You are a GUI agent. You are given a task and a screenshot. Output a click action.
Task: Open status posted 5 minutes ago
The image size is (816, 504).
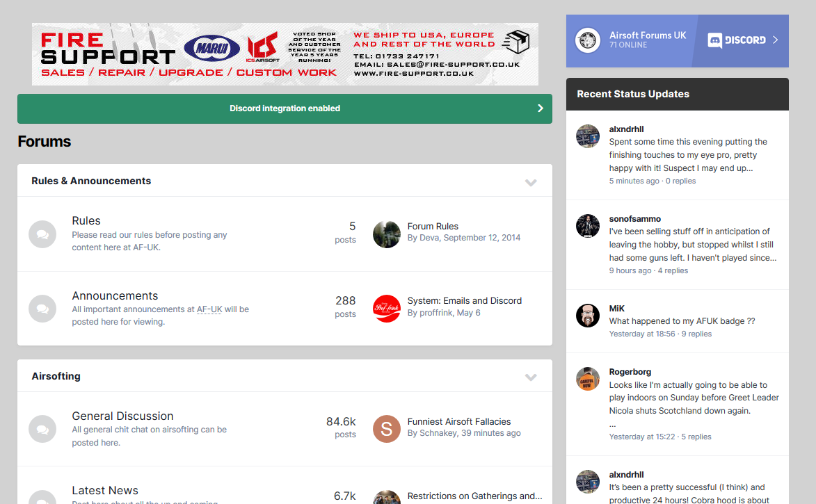click(x=634, y=181)
